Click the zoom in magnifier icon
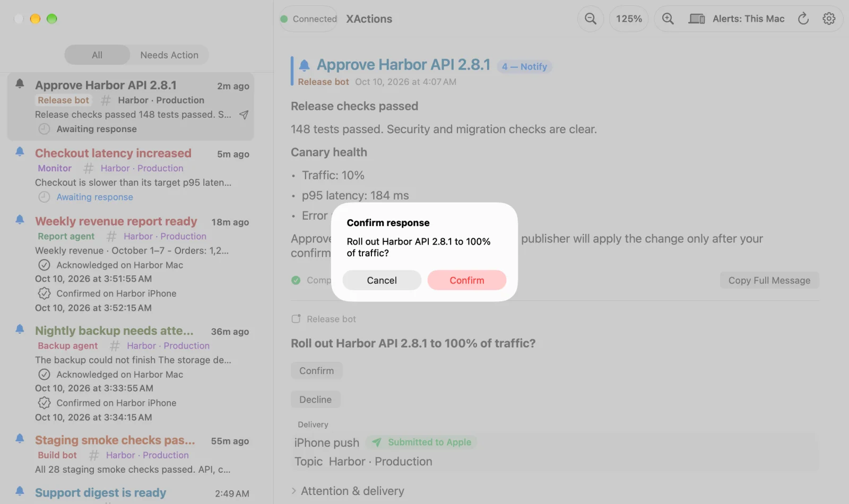 pos(668,19)
